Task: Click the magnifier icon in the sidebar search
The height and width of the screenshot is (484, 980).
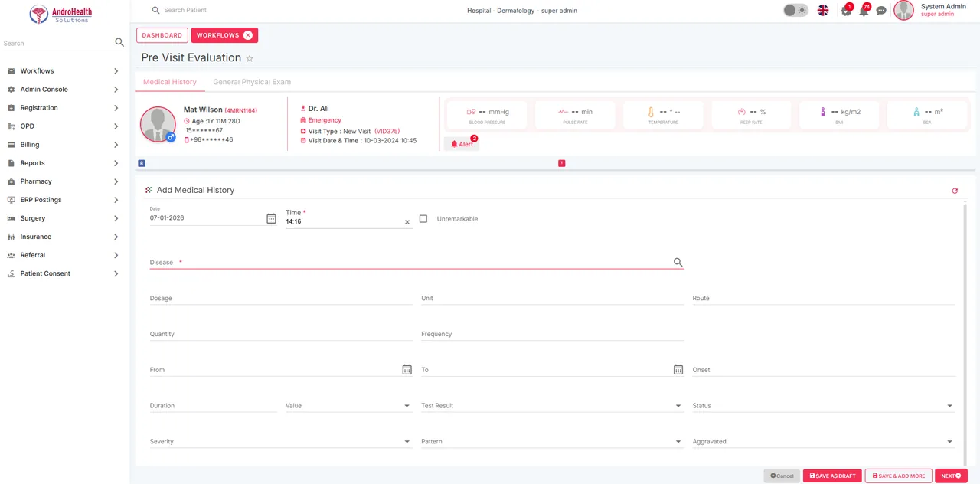Action: click(119, 43)
